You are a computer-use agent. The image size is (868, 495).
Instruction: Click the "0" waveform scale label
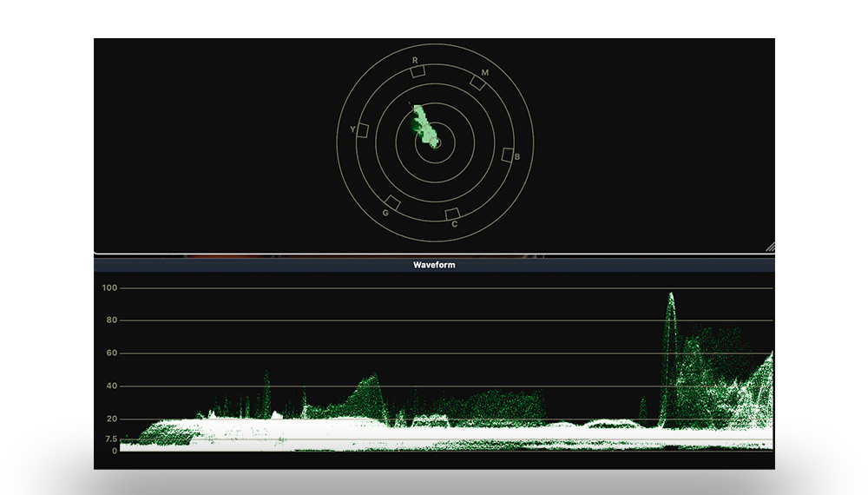[x=115, y=451]
